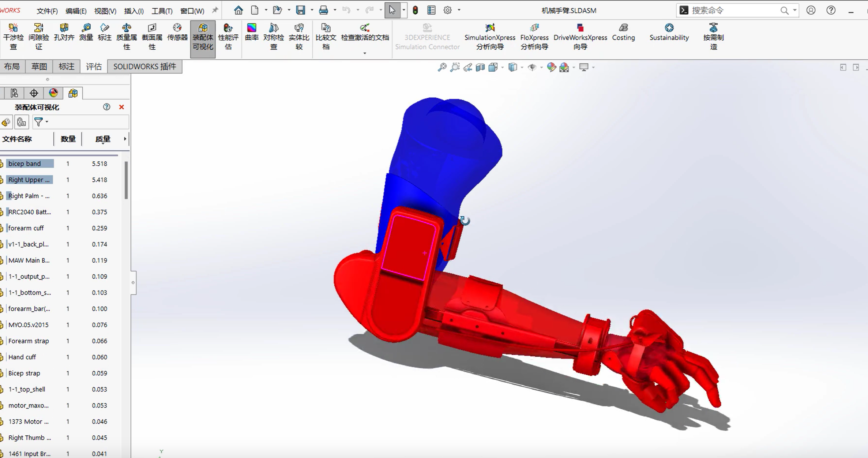Open the 工具(T) menu
This screenshot has width=868, height=458.
tap(162, 11)
